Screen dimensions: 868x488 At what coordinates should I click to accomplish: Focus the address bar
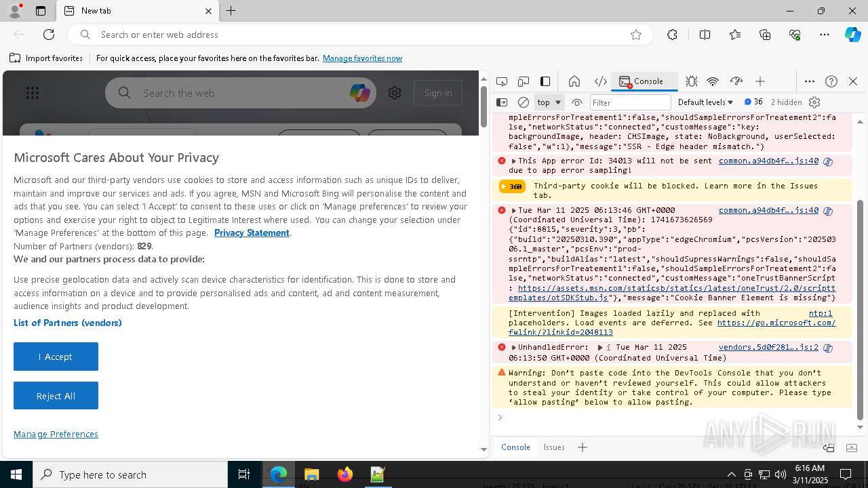coord(359,35)
